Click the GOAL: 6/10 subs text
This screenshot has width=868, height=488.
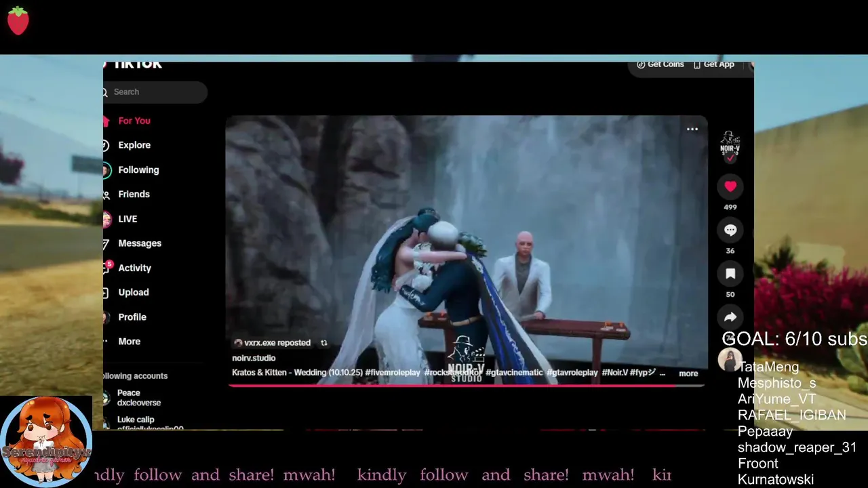pos(795,339)
